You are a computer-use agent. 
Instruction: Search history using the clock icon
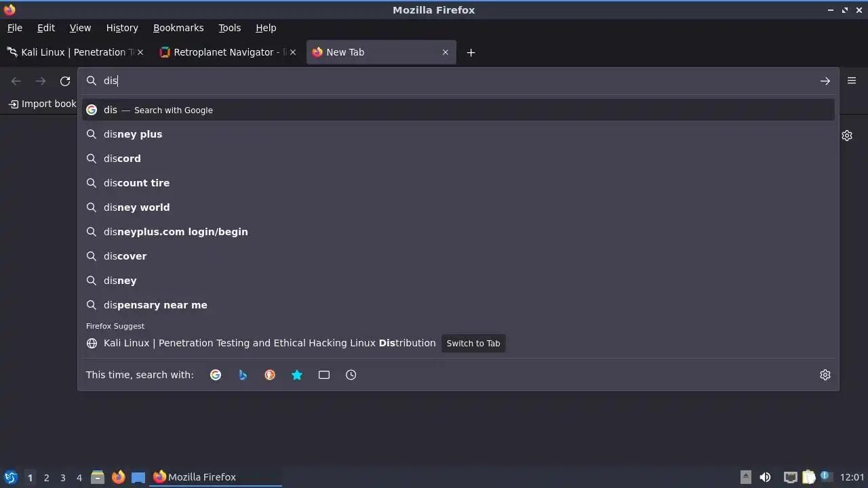pos(351,375)
